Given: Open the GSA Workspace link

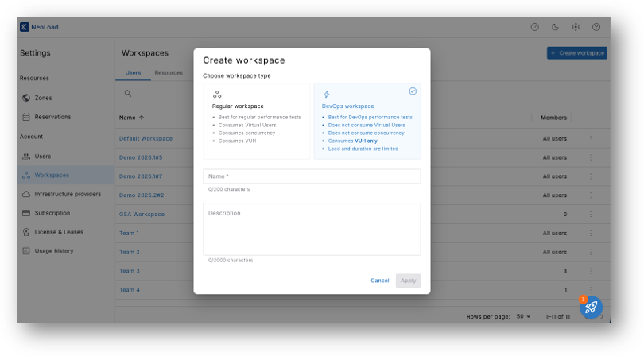Looking at the screenshot, I should coord(142,215).
